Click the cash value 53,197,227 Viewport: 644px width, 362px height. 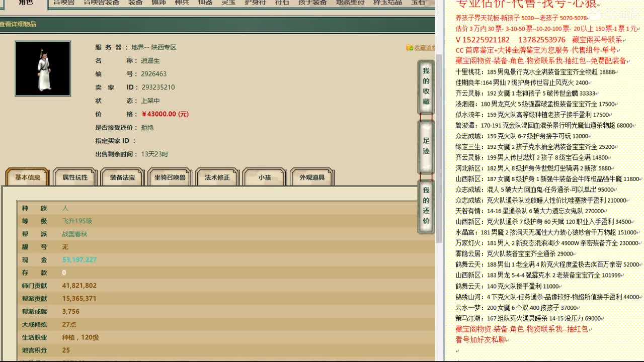coord(79,260)
